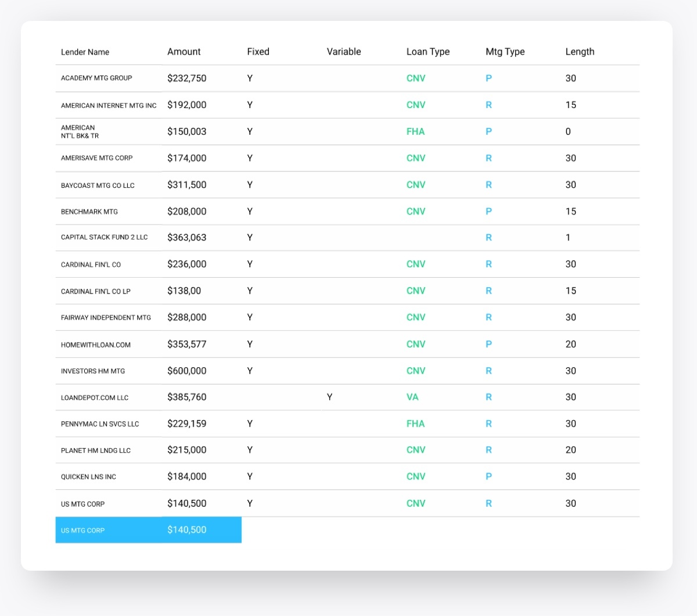
Task: Click the VA loan type value
Action: tap(412, 397)
